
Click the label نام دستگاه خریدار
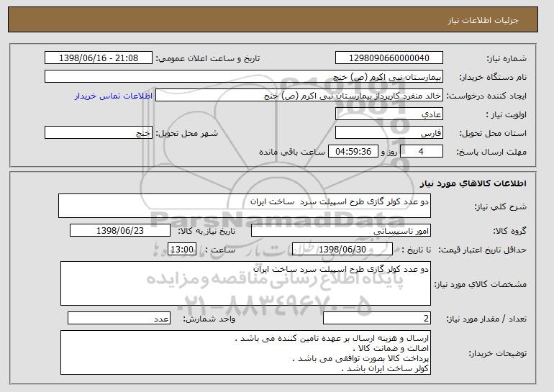point(493,77)
